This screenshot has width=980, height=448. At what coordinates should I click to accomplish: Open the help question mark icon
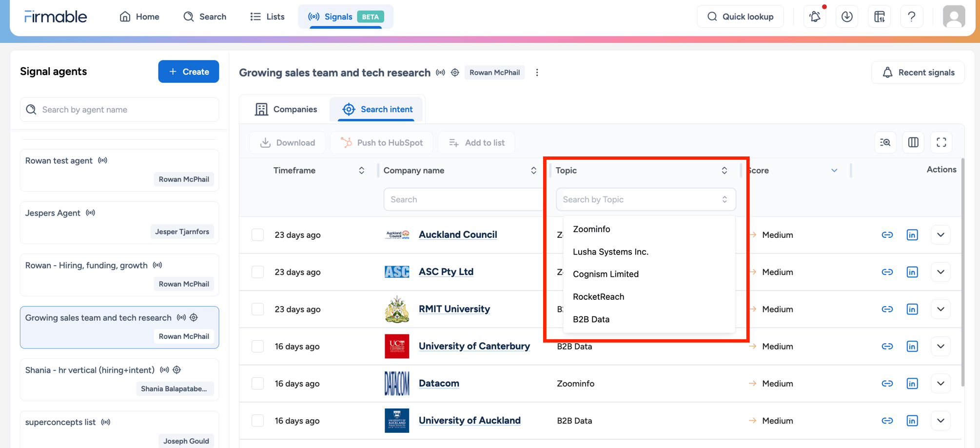[912, 17]
